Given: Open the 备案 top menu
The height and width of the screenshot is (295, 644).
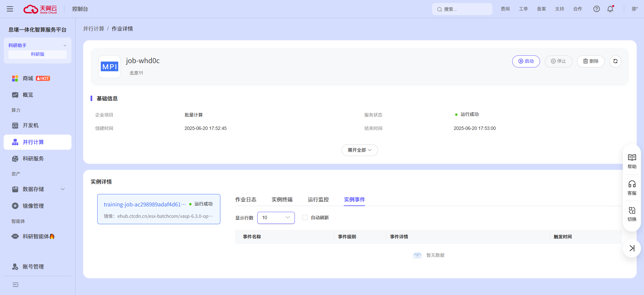Looking at the screenshot, I should click(541, 9).
